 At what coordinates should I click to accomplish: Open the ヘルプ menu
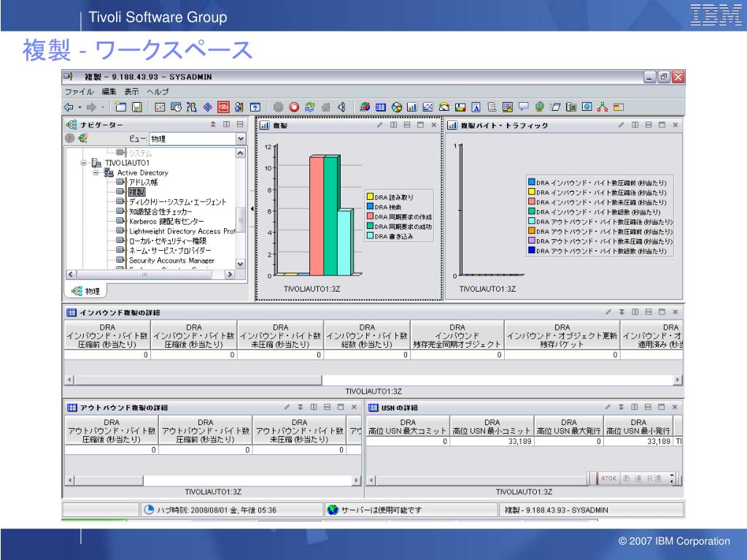pyautogui.click(x=158, y=91)
